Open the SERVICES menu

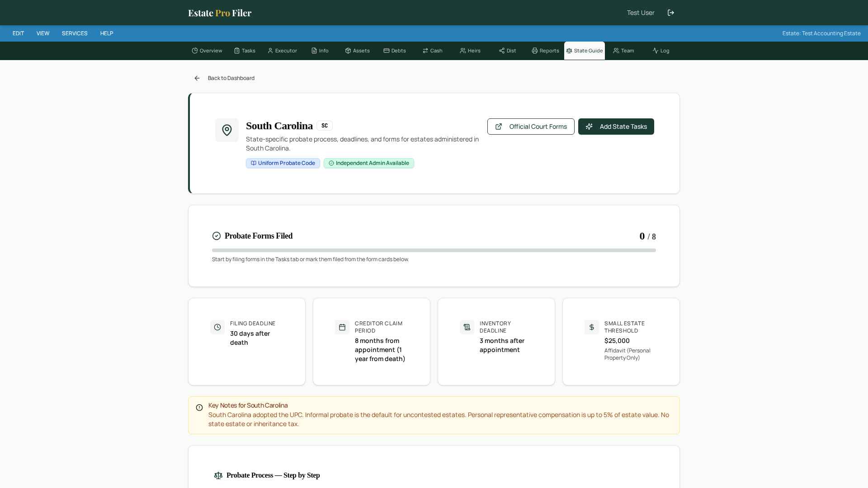[x=75, y=33]
